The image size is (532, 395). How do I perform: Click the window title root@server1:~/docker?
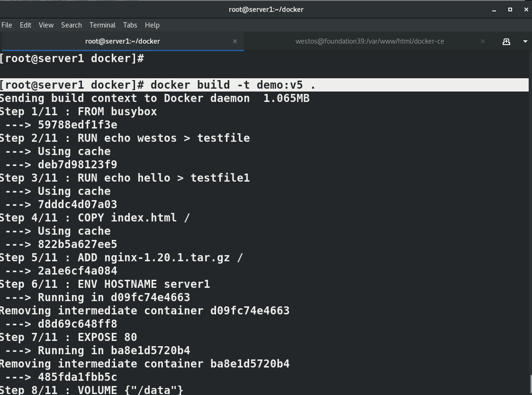(x=266, y=9)
